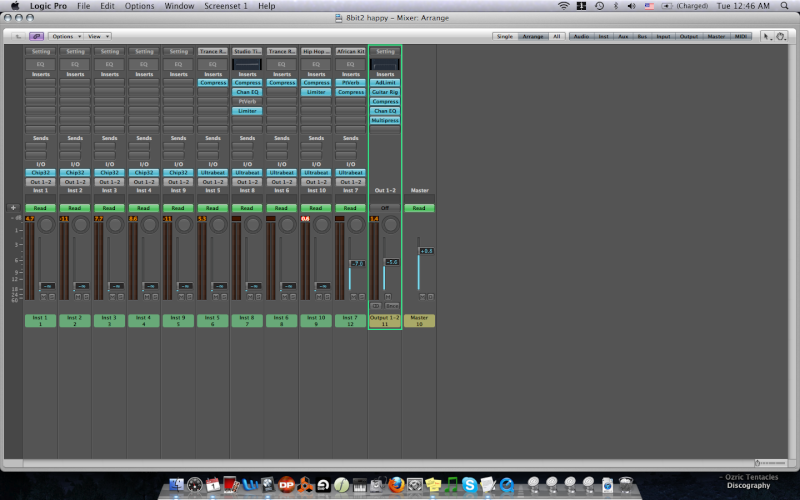Screen dimensions: 800x500
Task: Solo the Inst 1 channel strip
Action: 52,297
